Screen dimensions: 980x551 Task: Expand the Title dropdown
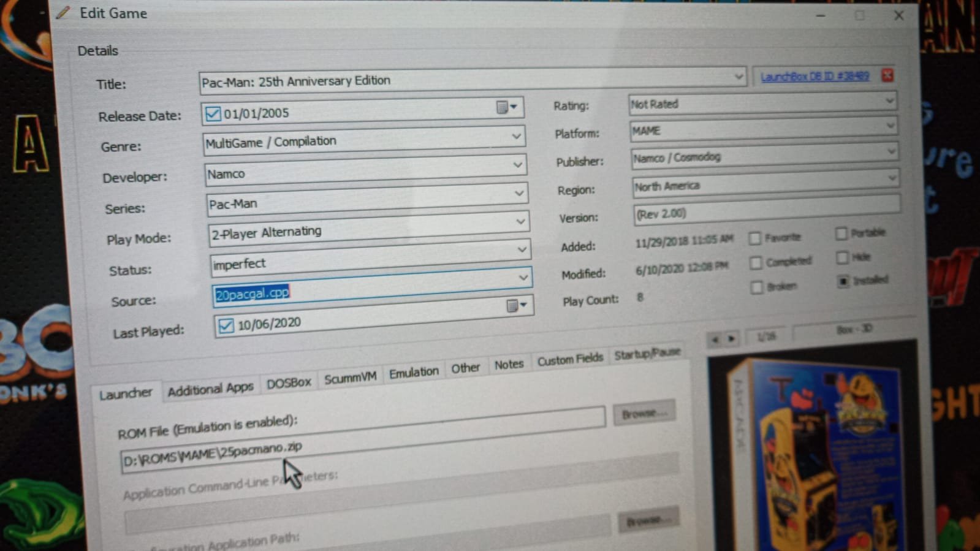point(739,77)
